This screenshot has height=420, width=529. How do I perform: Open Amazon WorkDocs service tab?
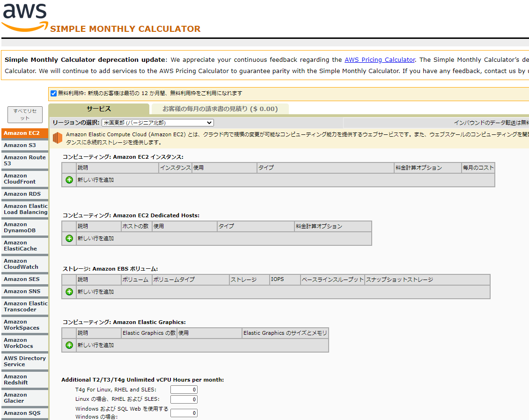(x=25, y=343)
